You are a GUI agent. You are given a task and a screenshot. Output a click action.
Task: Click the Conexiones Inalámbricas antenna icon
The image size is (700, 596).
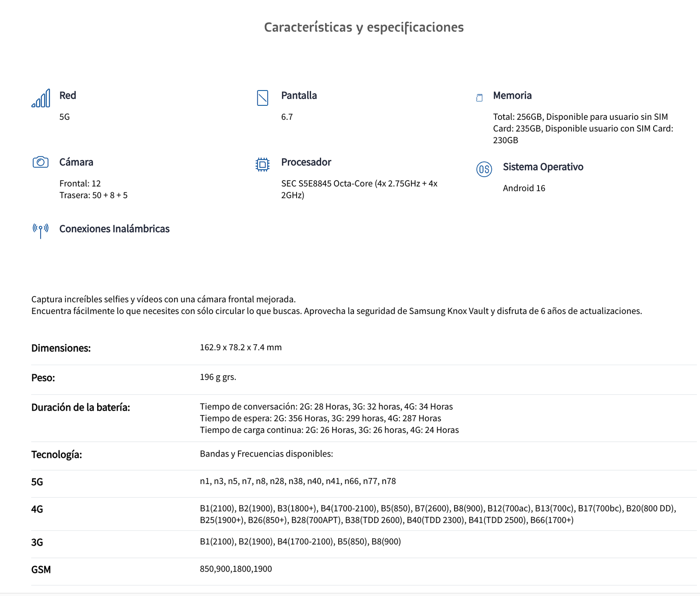(41, 230)
